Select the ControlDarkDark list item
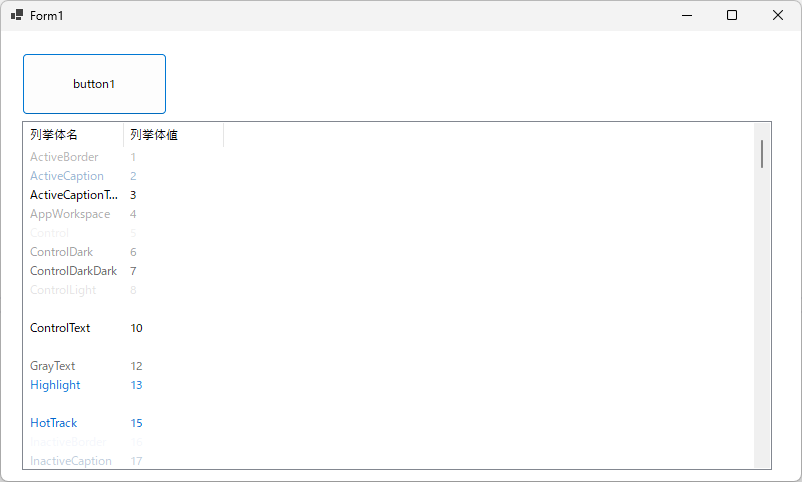Screen dimensions: 802x482 (x=73, y=271)
